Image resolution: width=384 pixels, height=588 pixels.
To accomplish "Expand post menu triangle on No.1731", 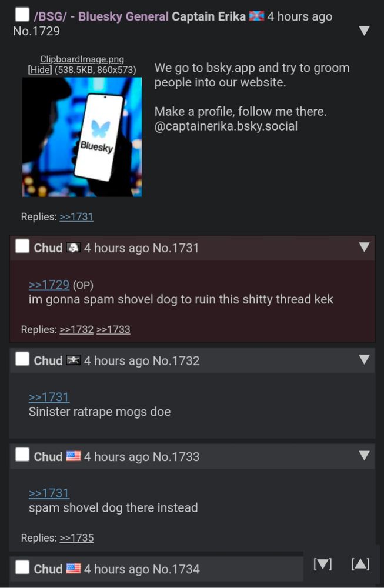I will coord(364,247).
